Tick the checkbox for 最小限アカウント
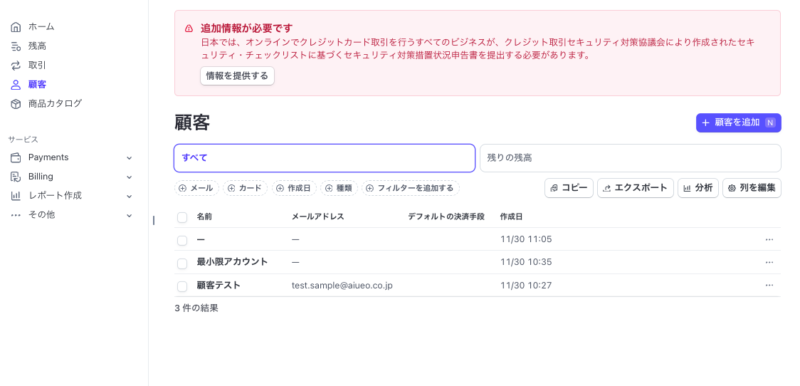Viewport: 800px width, 386px height. [x=182, y=264]
